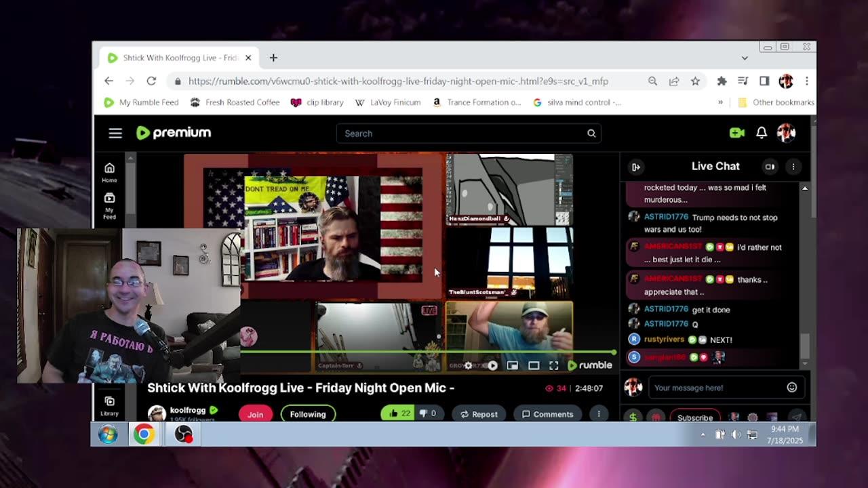Open the Rumble user avatar menu

(x=786, y=133)
